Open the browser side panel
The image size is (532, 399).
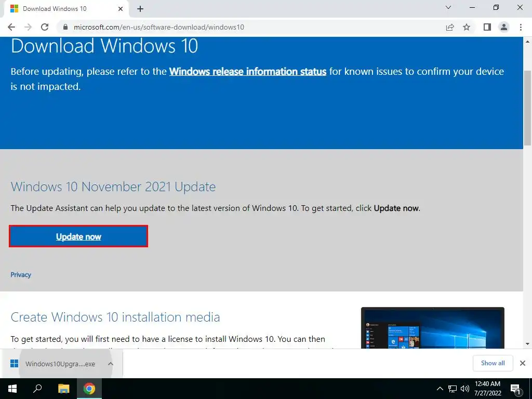tap(487, 27)
